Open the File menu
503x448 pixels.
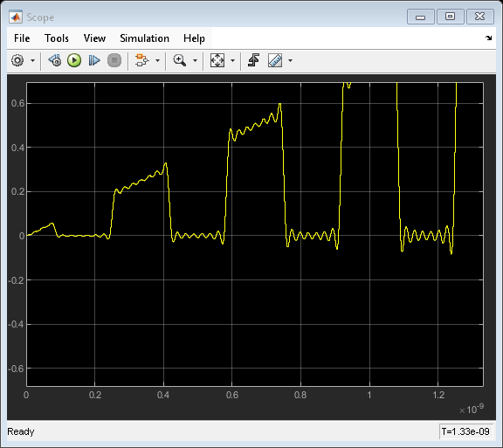[22, 38]
